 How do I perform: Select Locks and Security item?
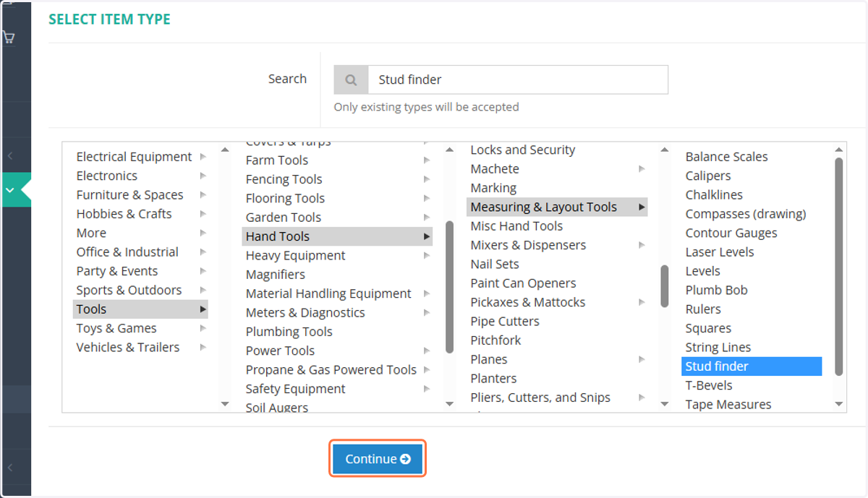pyautogui.click(x=523, y=150)
